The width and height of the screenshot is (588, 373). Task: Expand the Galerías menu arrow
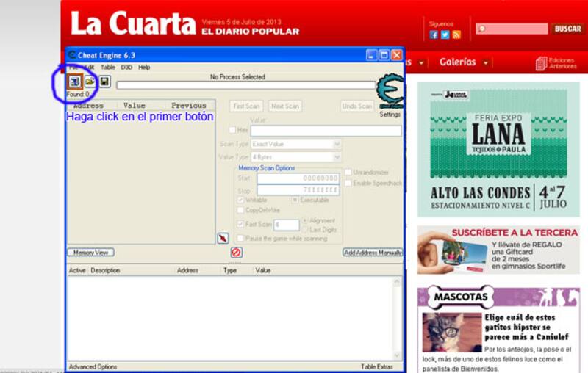[x=485, y=63]
